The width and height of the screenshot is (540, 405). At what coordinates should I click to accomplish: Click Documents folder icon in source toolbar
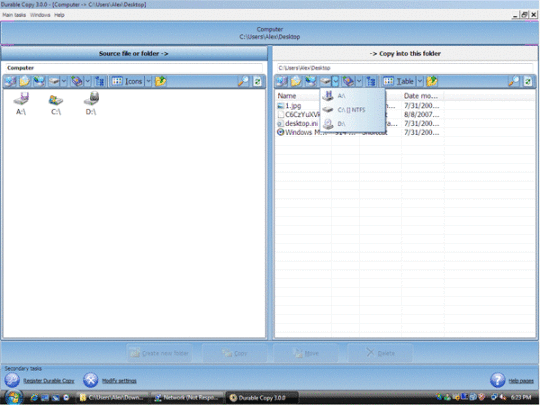point(25,81)
